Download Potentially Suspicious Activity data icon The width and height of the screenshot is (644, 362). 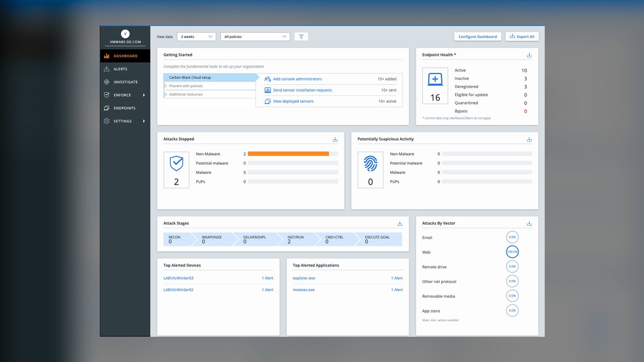[529, 139]
